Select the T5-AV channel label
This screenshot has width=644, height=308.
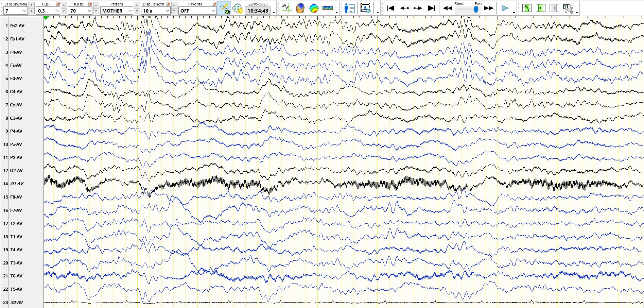click(16, 289)
